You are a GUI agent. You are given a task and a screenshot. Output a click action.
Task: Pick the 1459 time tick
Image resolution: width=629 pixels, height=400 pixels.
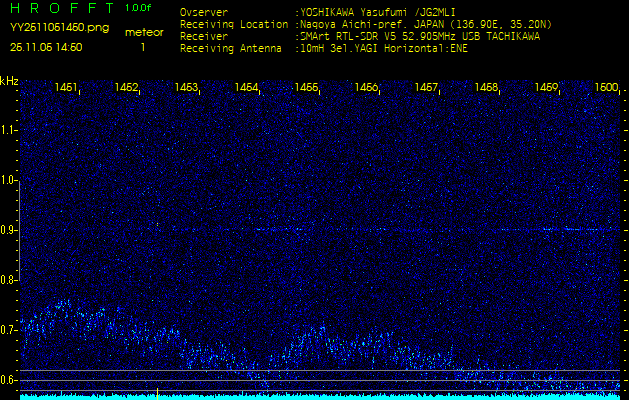coord(546,88)
